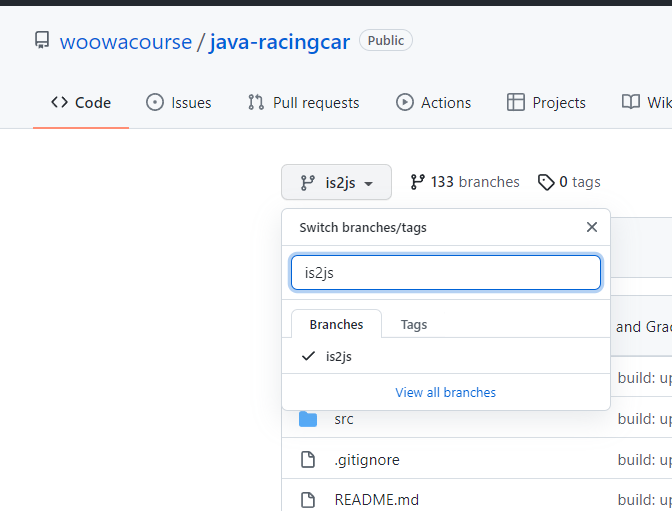Click the Projects table icon

point(516,102)
